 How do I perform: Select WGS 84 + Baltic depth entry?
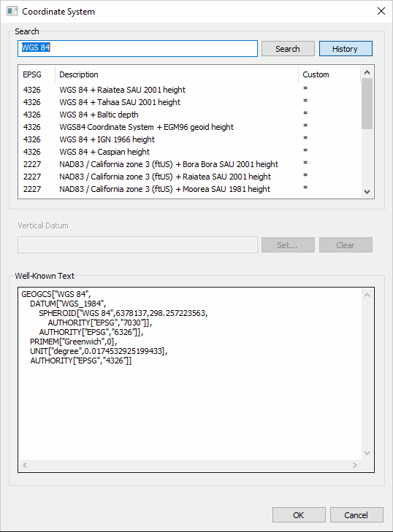[x=189, y=115]
